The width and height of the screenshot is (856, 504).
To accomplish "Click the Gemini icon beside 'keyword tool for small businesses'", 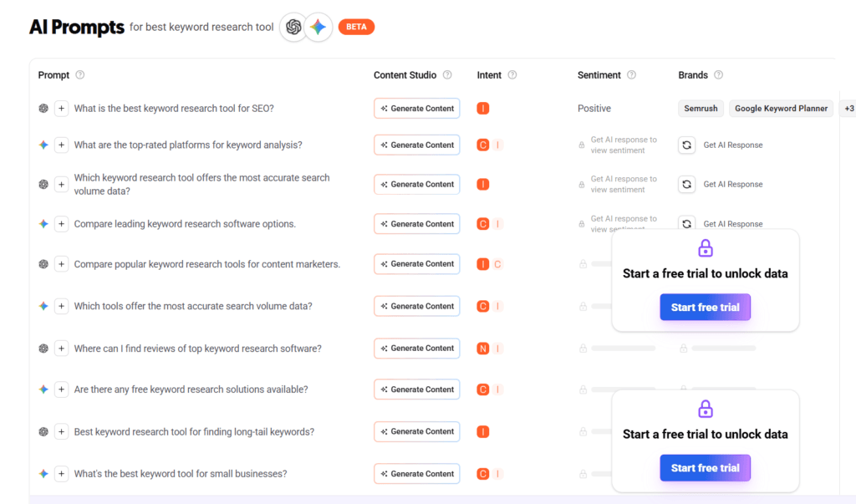I will click(43, 474).
